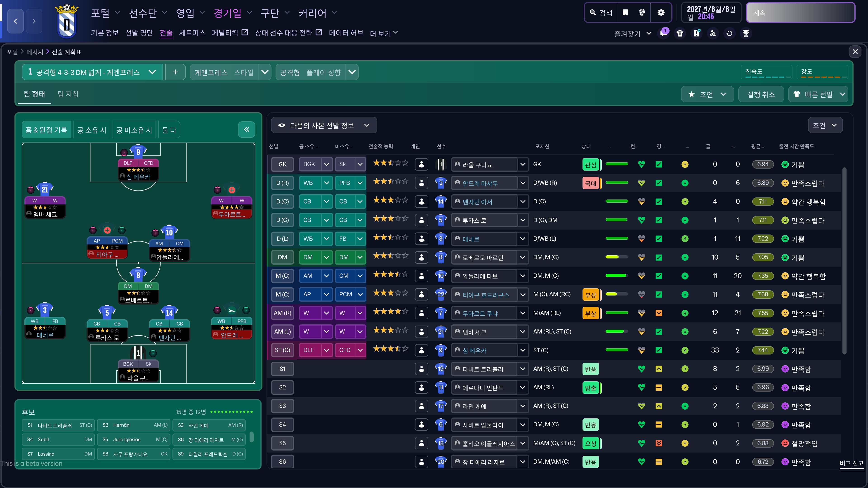This screenshot has width=868, height=488.
Task: Click the bookmark icon beside search
Action: pos(625,13)
